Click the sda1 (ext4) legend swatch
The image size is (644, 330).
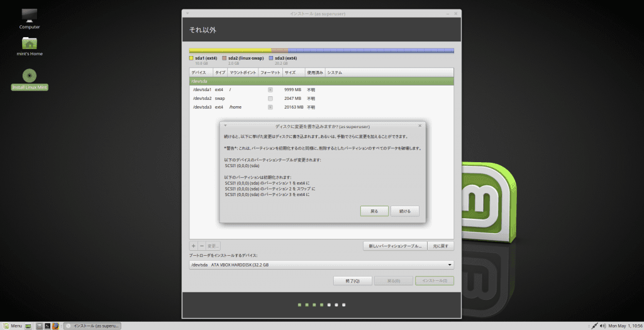pyautogui.click(x=191, y=58)
